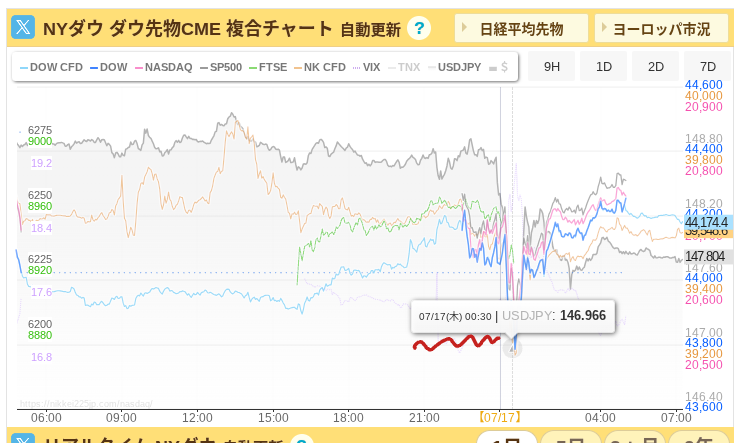
Task: Toggle the FTSE series in the legend
Action: click(x=268, y=67)
